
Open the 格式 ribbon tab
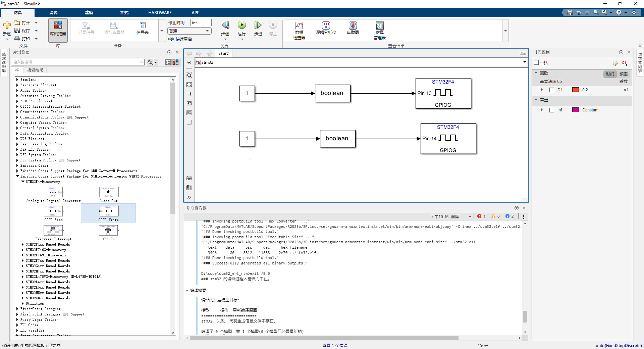(x=124, y=12)
